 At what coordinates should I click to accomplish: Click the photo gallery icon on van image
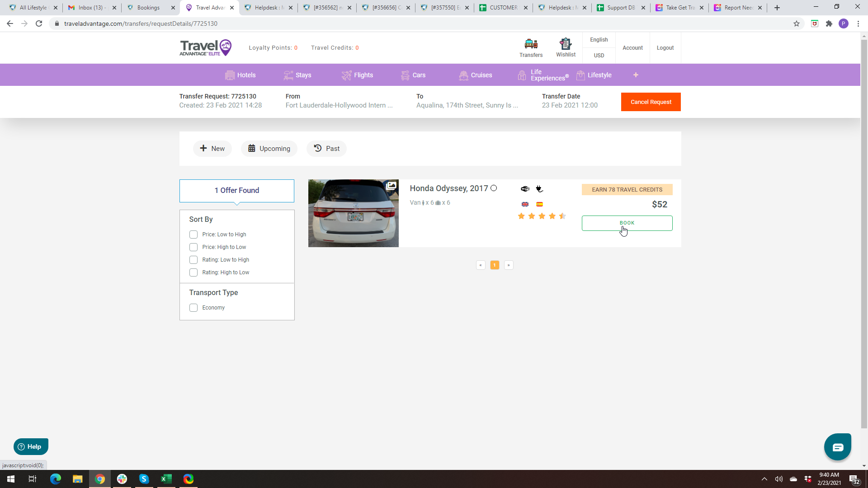point(391,186)
